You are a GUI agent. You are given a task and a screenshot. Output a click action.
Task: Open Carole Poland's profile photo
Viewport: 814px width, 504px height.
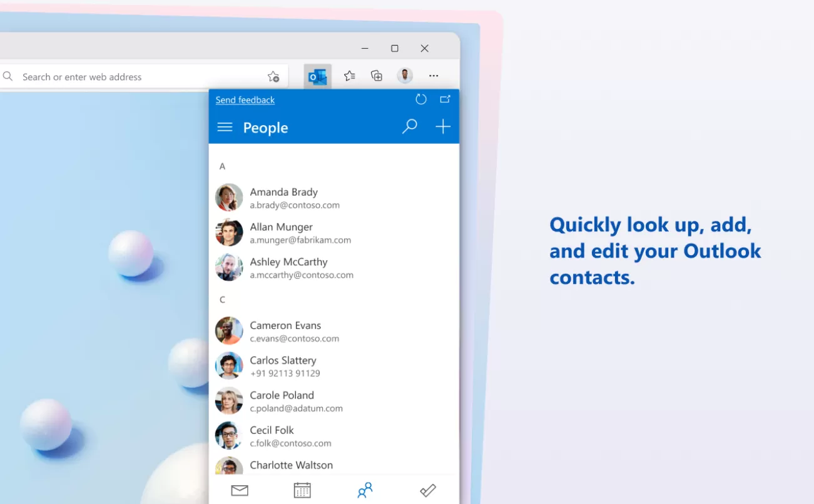(x=229, y=401)
